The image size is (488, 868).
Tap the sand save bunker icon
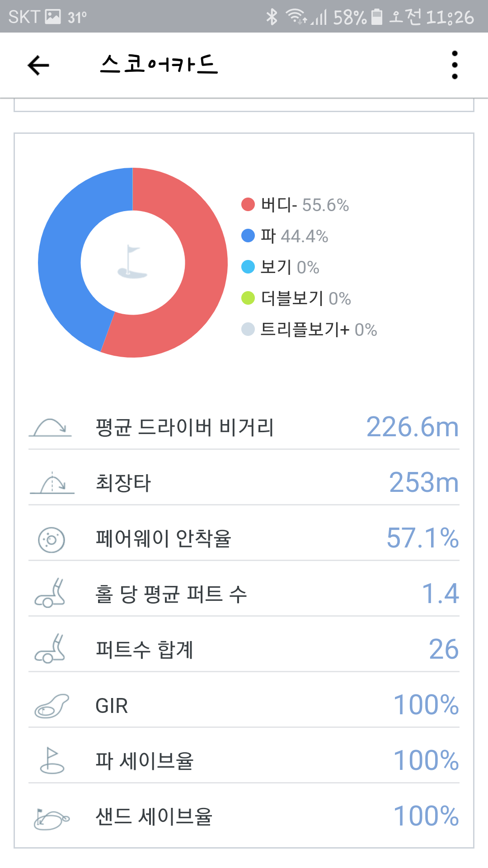52,818
